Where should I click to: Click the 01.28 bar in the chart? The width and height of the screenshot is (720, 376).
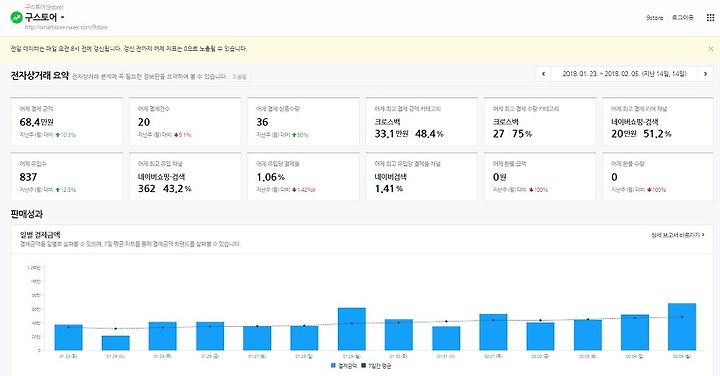304,338
